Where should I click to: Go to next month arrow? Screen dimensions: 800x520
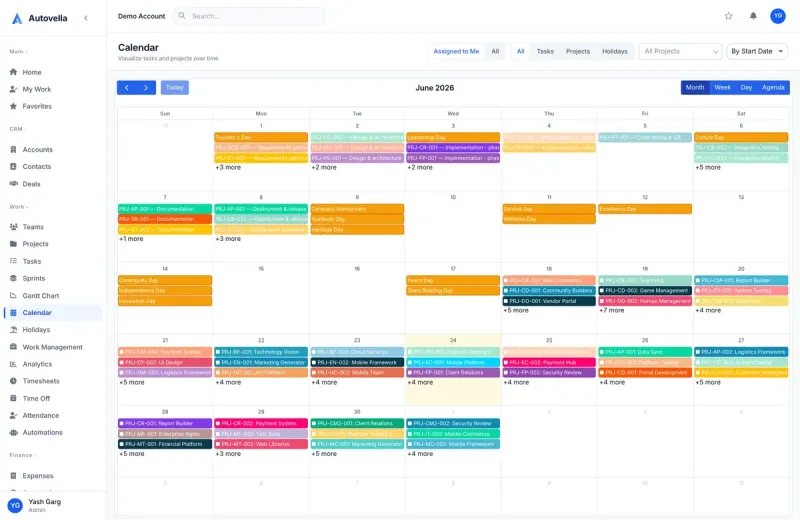tap(146, 88)
